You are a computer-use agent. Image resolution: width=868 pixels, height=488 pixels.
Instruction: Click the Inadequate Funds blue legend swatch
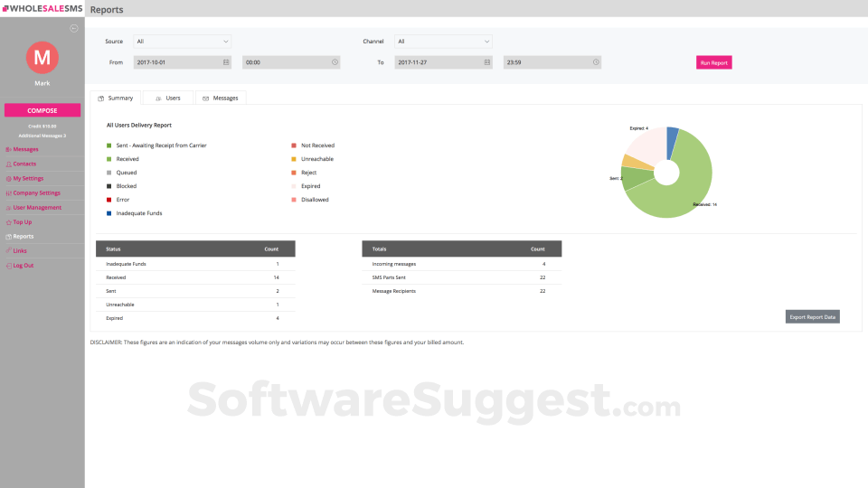tap(108, 213)
